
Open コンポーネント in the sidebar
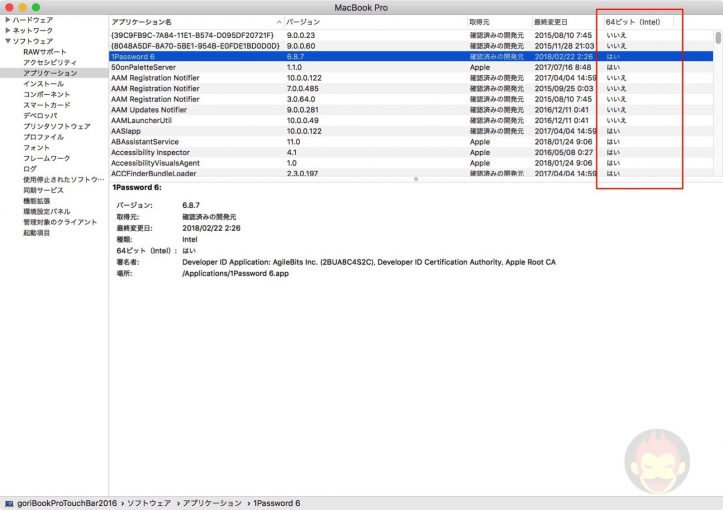point(47,94)
